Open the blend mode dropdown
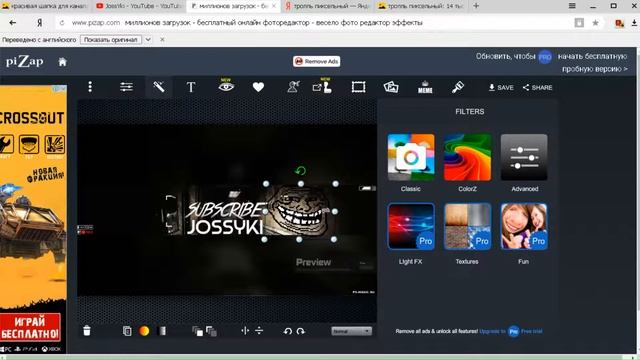640x360 pixels. pyautogui.click(x=351, y=331)
